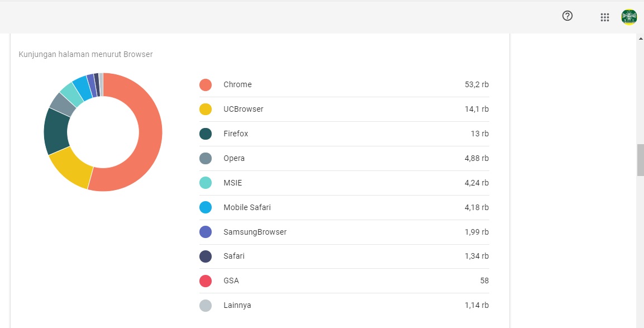Screen dimensions: 644x328
Task: Select the UCBrowser label in legend
Action: (x=243, y=110)
